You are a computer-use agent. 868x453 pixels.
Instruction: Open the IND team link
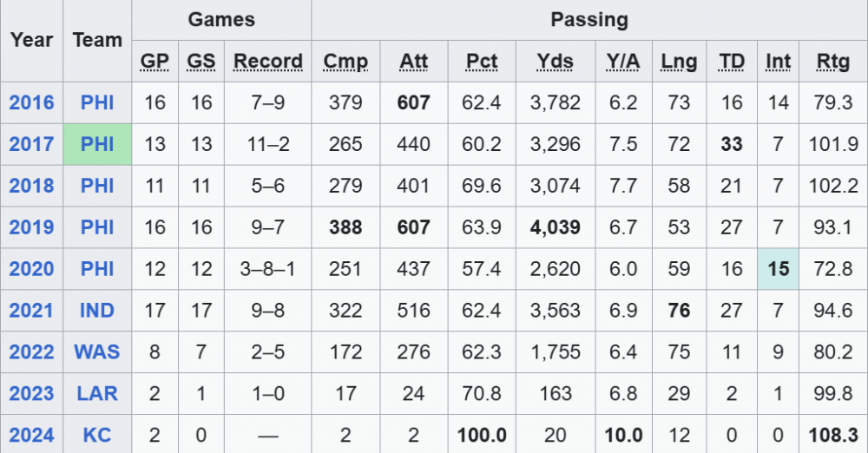tap(97, 311)
